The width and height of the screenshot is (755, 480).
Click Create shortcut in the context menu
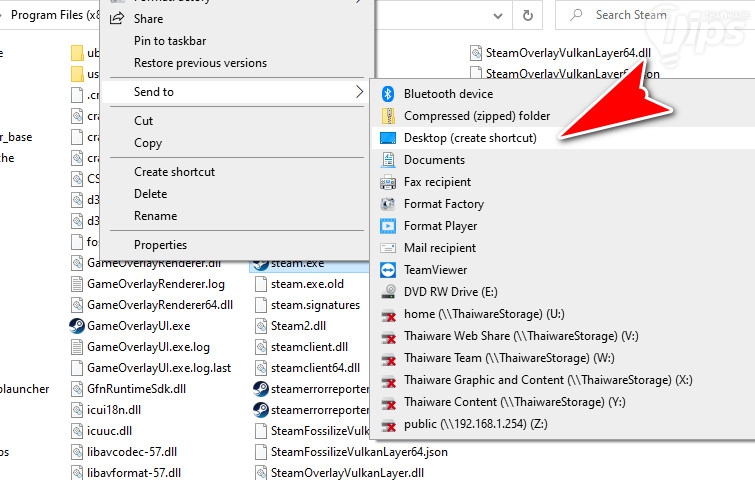tap(174, 172)
